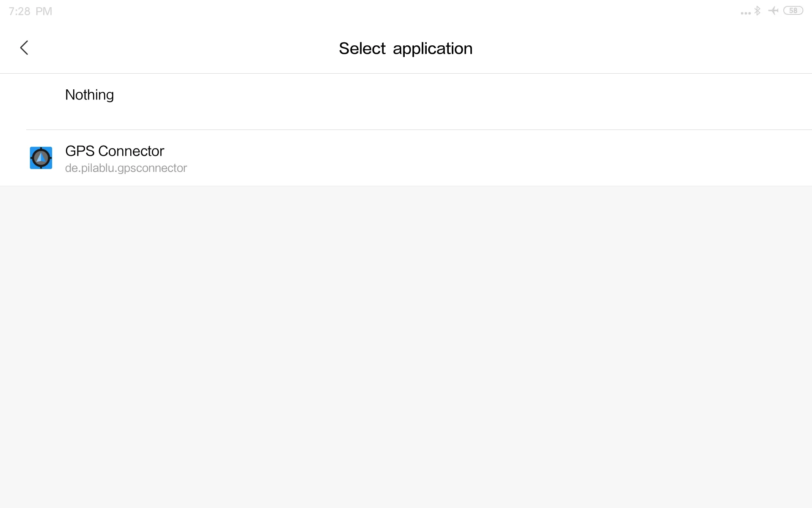Tap the gpsconnector part of the package name

(x=152, y=168)
